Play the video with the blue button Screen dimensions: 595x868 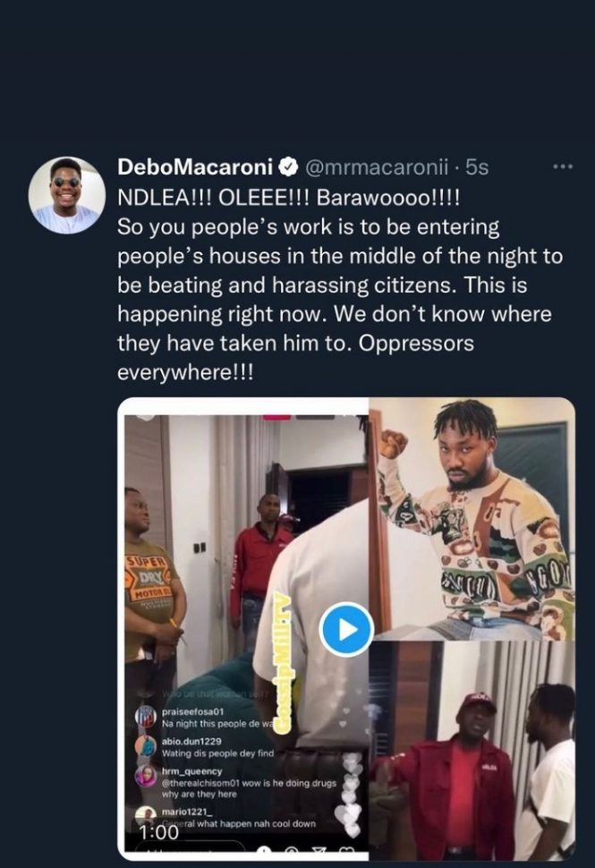point(346,629)
